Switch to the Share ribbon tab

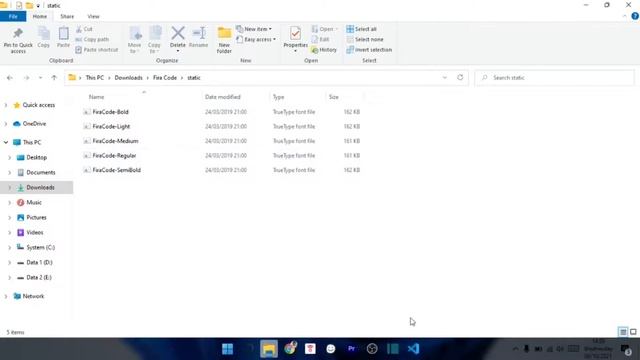(x=67, y=16)
